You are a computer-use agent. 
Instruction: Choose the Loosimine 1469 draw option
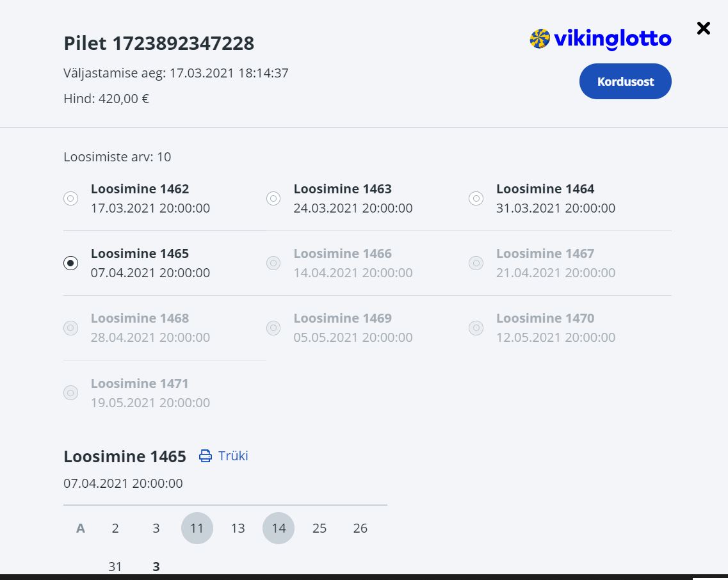[x=273, y=328]
